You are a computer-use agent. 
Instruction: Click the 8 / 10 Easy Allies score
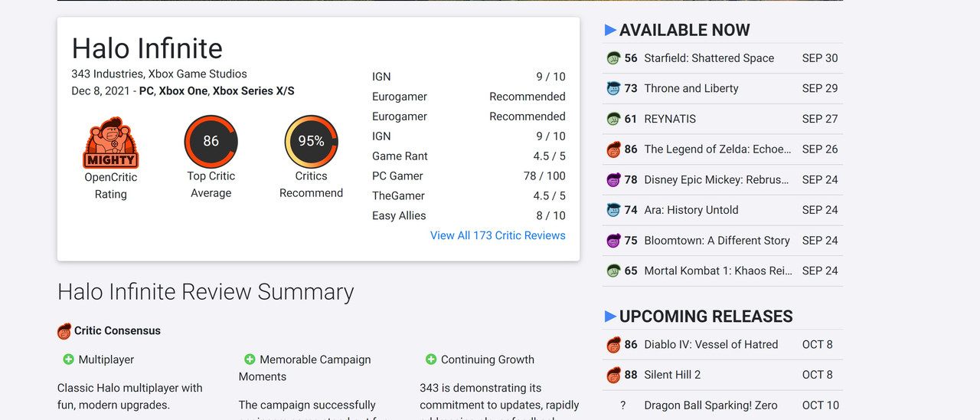[x=550, y=216]
